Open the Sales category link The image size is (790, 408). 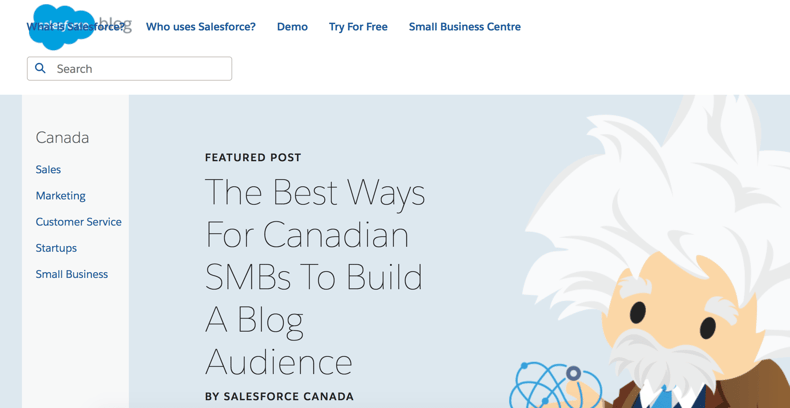point(48,170)
